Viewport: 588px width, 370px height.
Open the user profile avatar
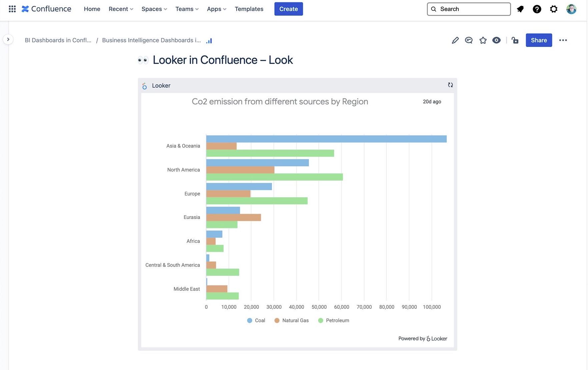click(571, 9)
